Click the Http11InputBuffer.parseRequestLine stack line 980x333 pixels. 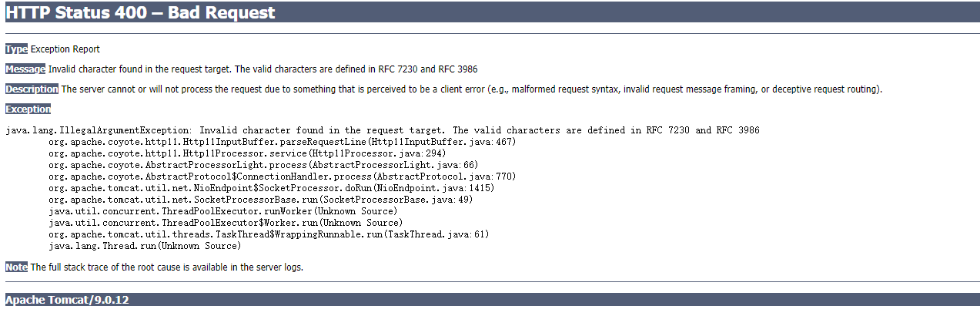tap(282, 142)
